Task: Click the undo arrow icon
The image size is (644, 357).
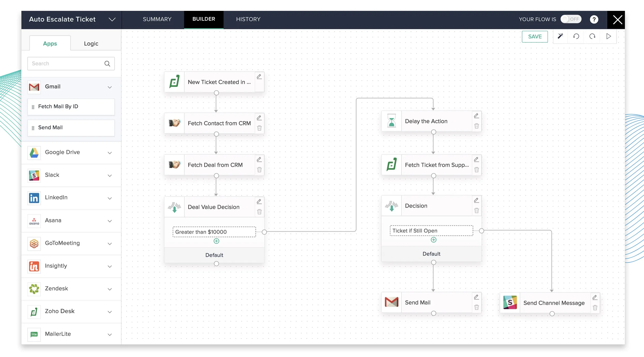Action: point(576,36)
